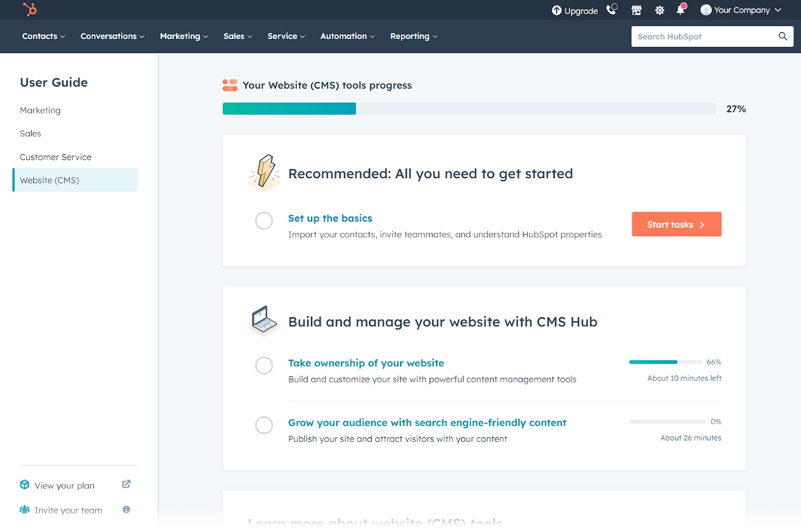Click the info icon next to Invite your team
The height and width of the screenshot is (532, 801).
pyautogui.click(x=126, y=509)
